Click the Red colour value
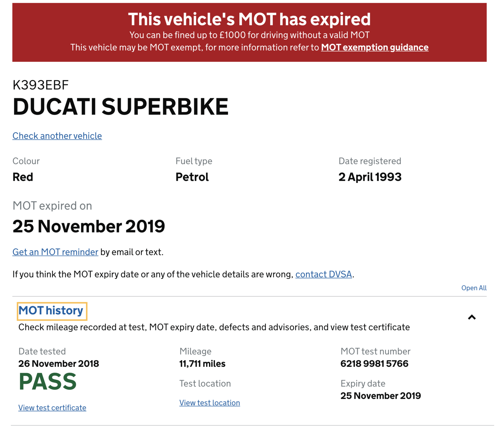504x437 pixels. click(x=23, y=177)
